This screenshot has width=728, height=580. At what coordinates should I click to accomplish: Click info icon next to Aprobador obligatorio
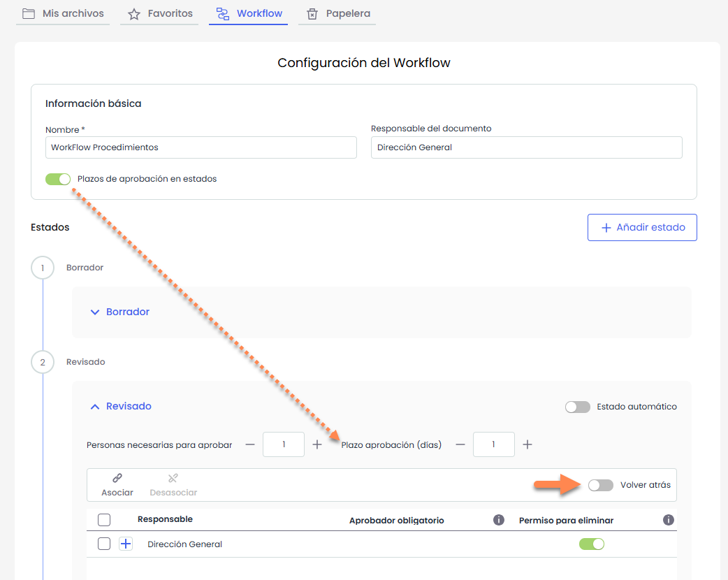coord(499,520)
